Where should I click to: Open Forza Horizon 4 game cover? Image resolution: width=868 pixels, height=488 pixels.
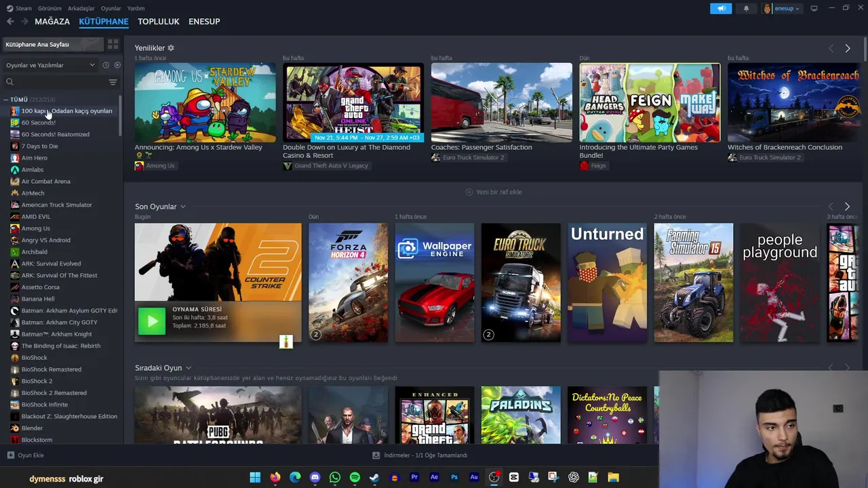[x=349, y=283]
